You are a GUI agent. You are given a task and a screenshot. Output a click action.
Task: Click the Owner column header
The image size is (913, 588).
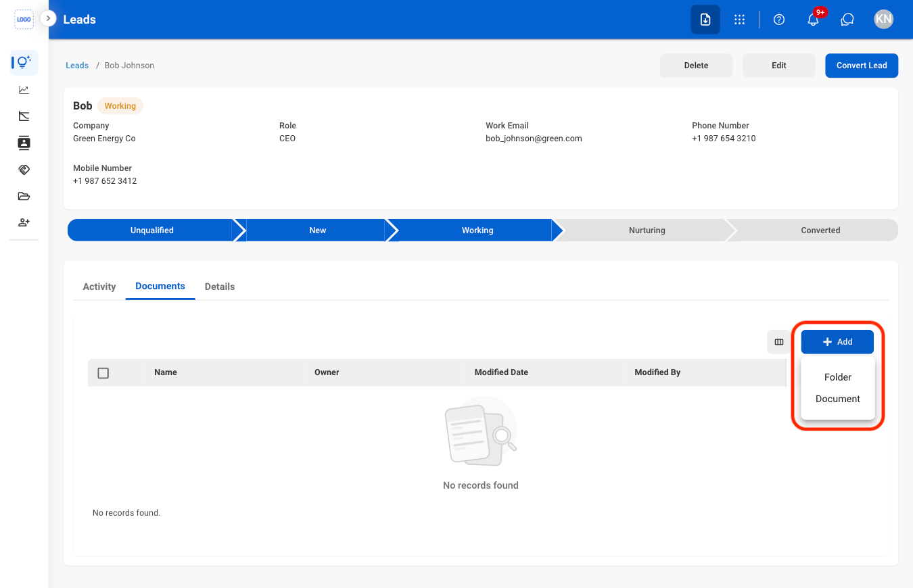pyautogui.click(x=327, y=372)
